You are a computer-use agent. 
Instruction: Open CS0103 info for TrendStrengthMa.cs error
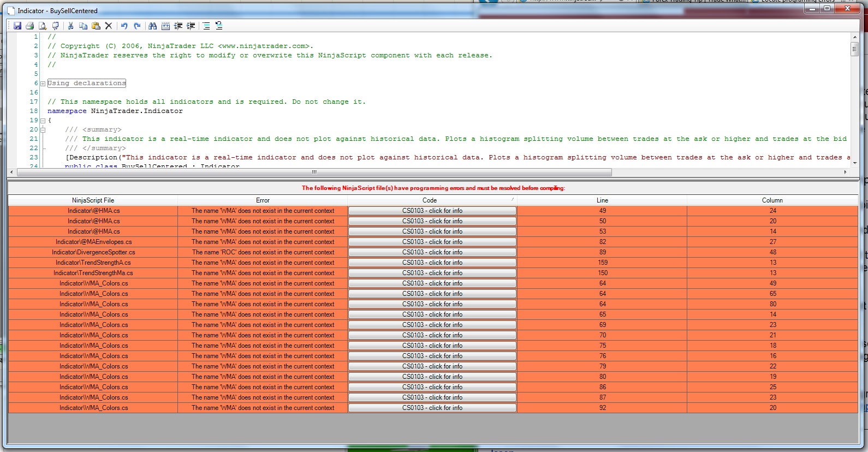pos(432,273)
